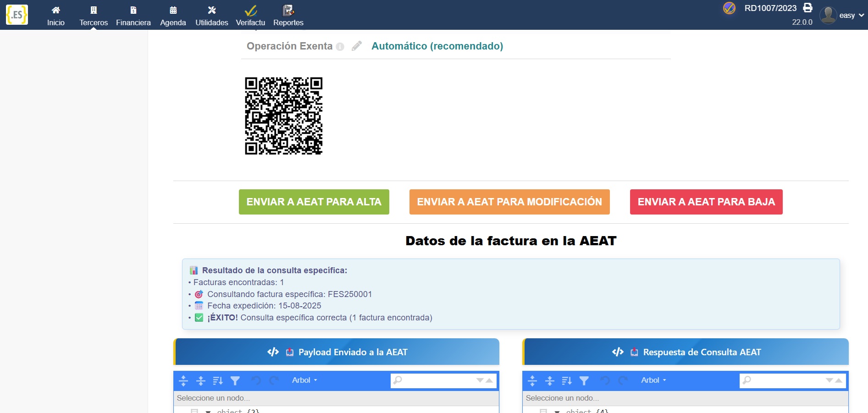Screen dimensions: 868x413
Task: Undo last action in the Respuesta editor
Action: [605, 380]
